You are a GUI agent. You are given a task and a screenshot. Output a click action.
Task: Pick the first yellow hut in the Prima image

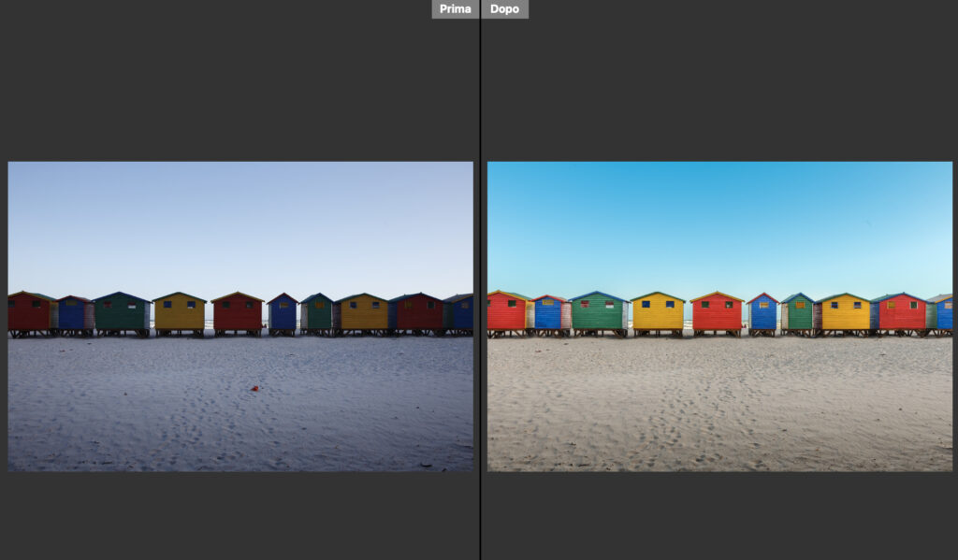tap(179, 313)
